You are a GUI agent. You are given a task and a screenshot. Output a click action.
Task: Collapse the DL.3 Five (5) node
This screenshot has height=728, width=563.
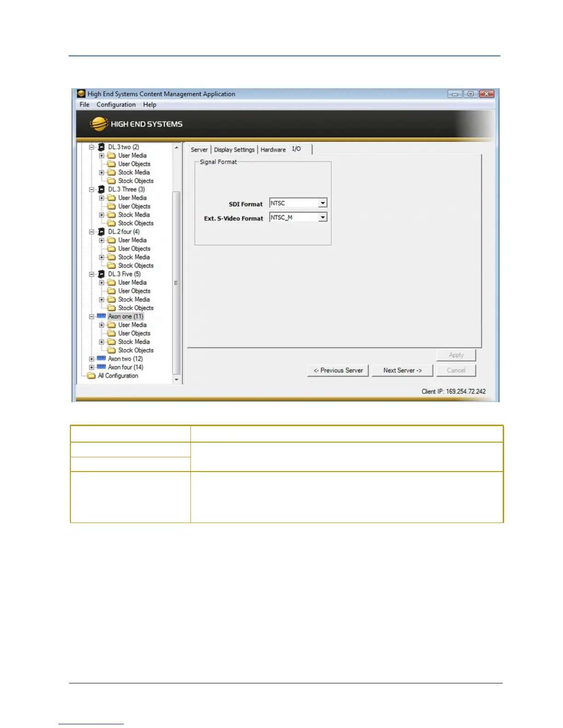pos(92,274)
